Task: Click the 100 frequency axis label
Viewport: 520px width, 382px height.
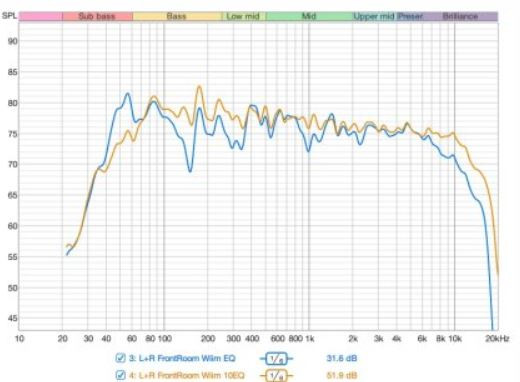Action: click(x=164, y=339)
